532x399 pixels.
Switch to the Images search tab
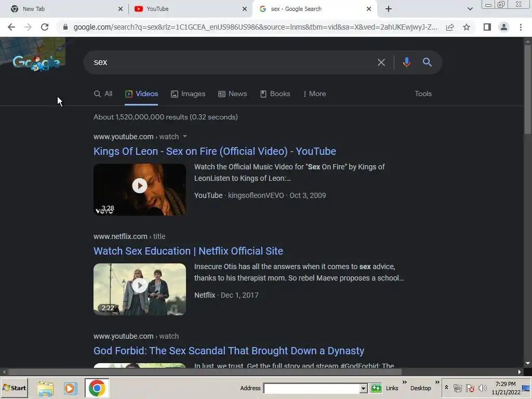tap(188, 94)
